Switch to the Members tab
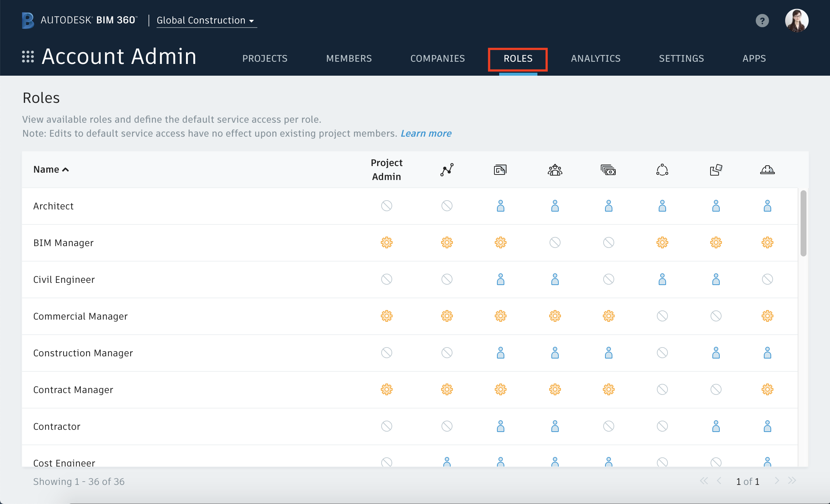This screenshot has height=504, width=830. [x=349, y=58]
